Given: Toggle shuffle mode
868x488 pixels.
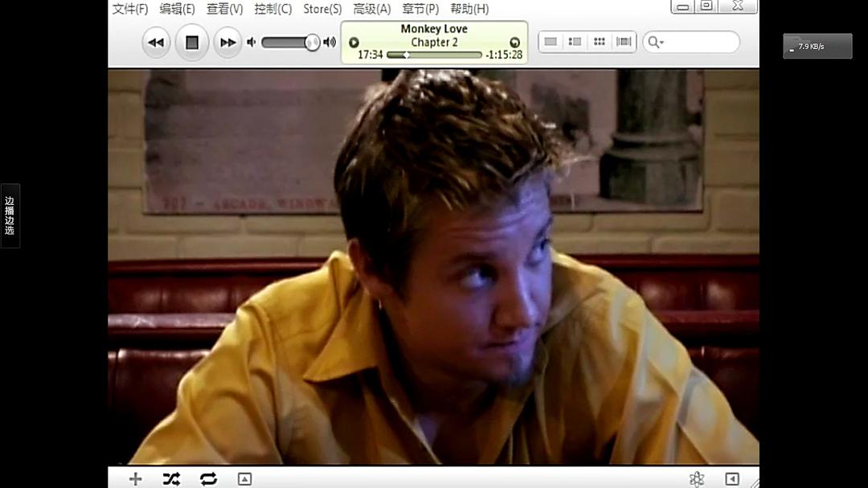Looking at the screenshot, I should point(171,479).
